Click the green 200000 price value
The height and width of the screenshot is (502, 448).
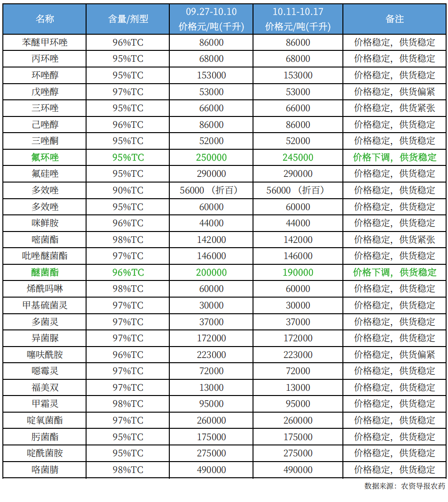[211, 272]
